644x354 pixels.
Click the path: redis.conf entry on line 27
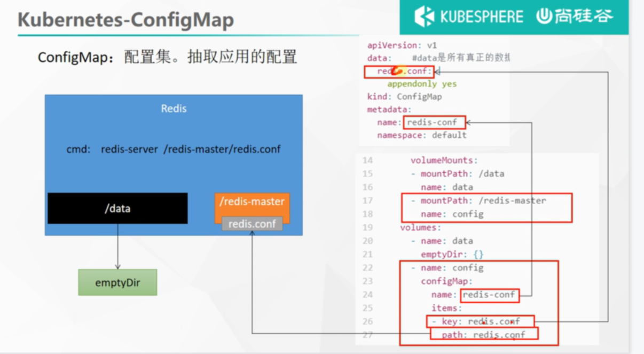(x=484, y=335)
